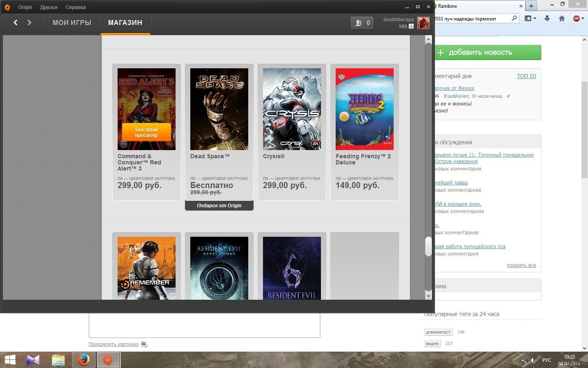The height and width of the screenshot is (368, 588).
Task: Click the attach picture icon beside Прикрепить картинку
Action: click(x=144, y=344)
